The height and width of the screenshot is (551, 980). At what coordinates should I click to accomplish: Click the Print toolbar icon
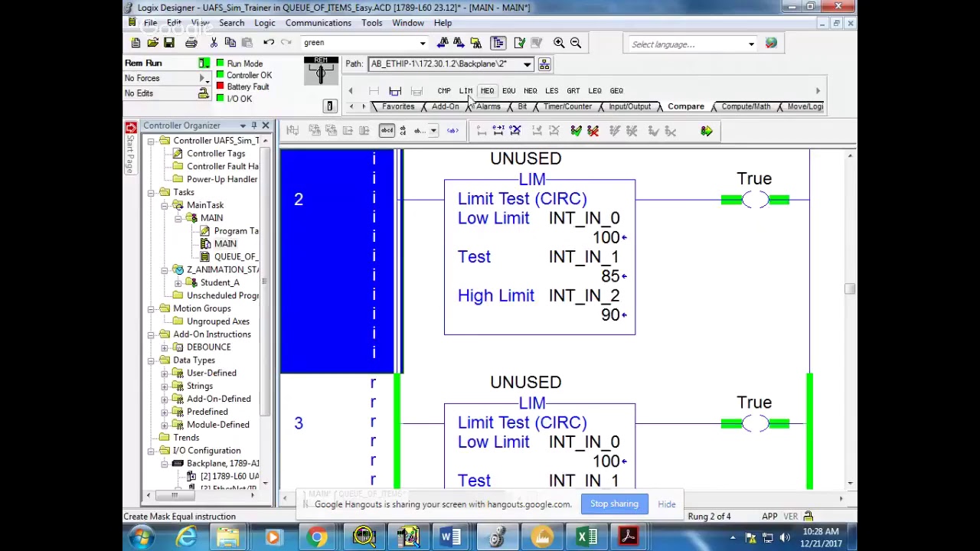tap(191, 43)
